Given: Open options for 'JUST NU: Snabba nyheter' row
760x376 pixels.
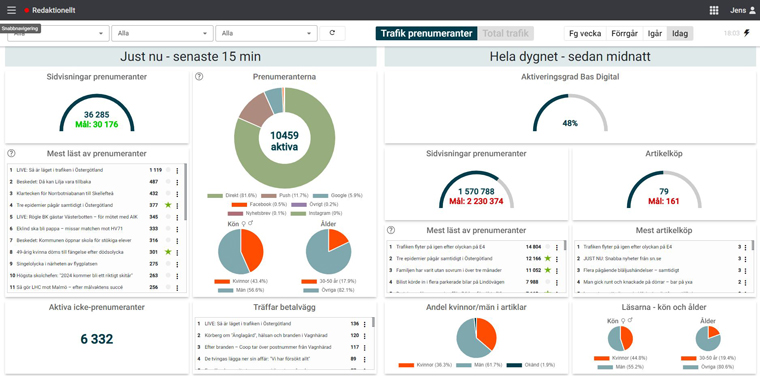Looking at the screenshot, I should coord(745,259).
